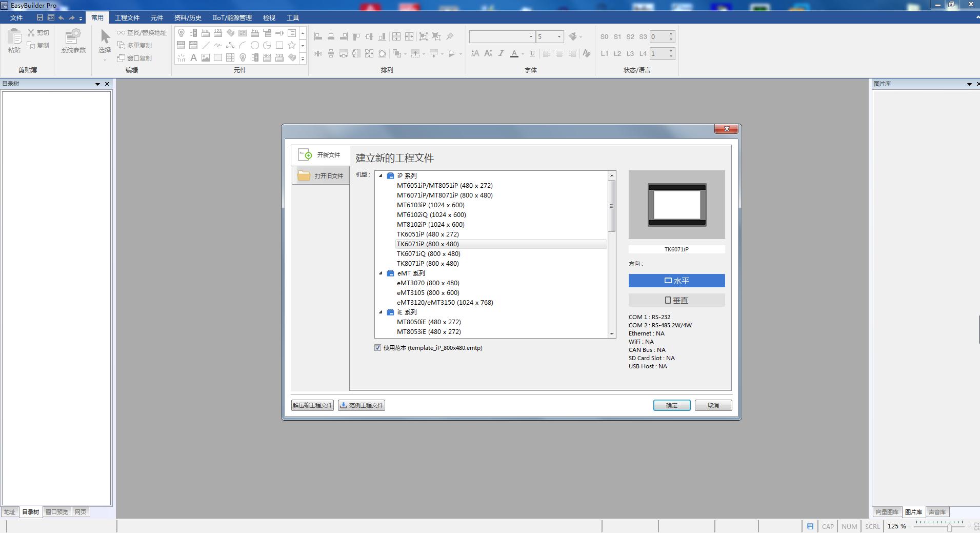Select language L1
Viewport: 980px width, 533px height.
point(605,53)
